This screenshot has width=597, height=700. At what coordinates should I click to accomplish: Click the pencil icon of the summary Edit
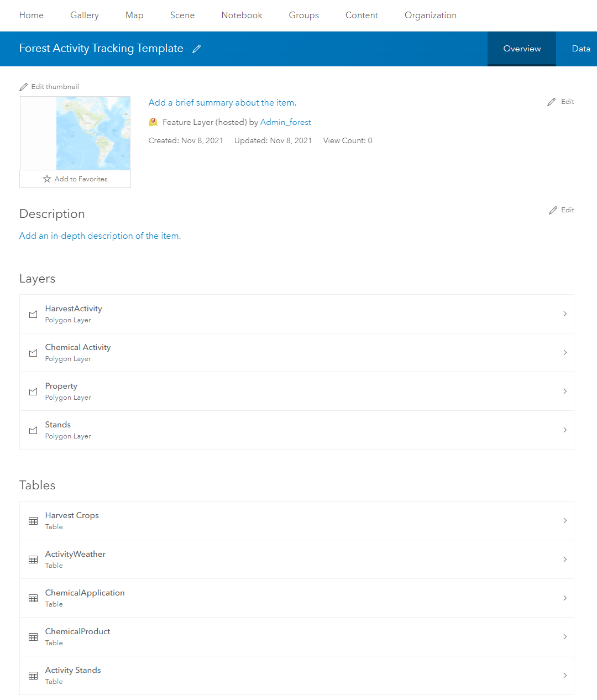[x=551, y=102]
